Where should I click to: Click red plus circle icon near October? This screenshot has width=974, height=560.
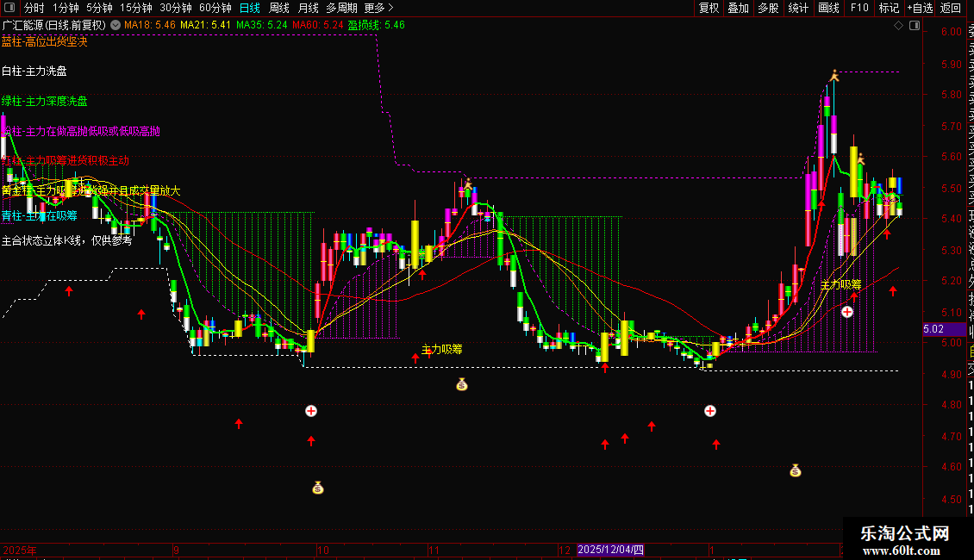point(311,411)
